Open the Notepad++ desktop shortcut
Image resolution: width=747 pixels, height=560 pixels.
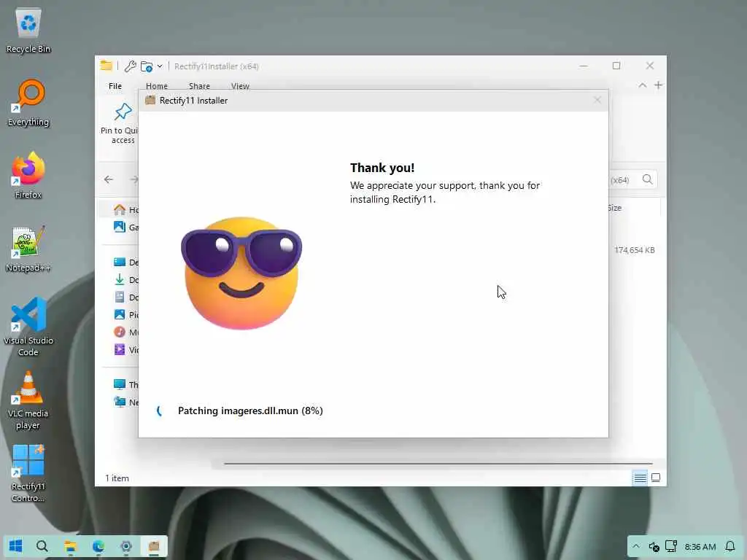[x=28, y=249]
